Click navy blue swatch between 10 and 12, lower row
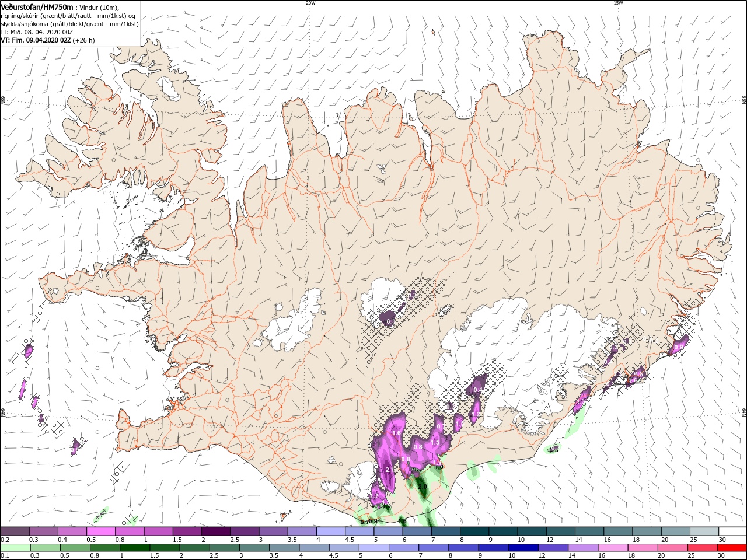This screenshot has height=560, width=747. 523,548
